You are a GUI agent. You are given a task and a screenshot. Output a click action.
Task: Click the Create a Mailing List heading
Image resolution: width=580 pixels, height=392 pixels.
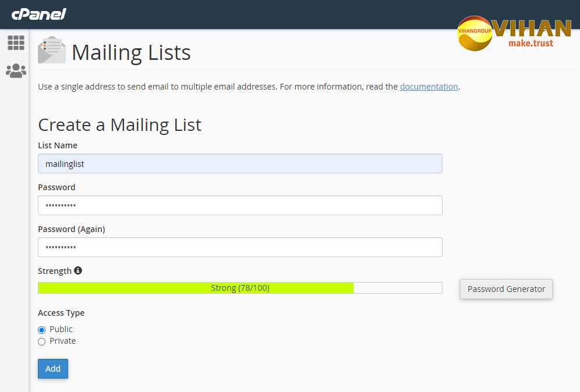click(119, 124)
